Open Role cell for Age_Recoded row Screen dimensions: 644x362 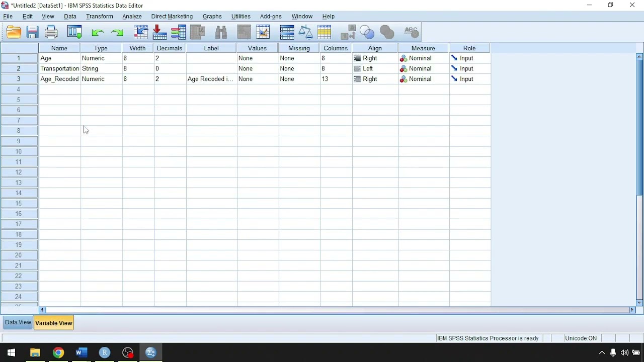[x=470, y=79]
